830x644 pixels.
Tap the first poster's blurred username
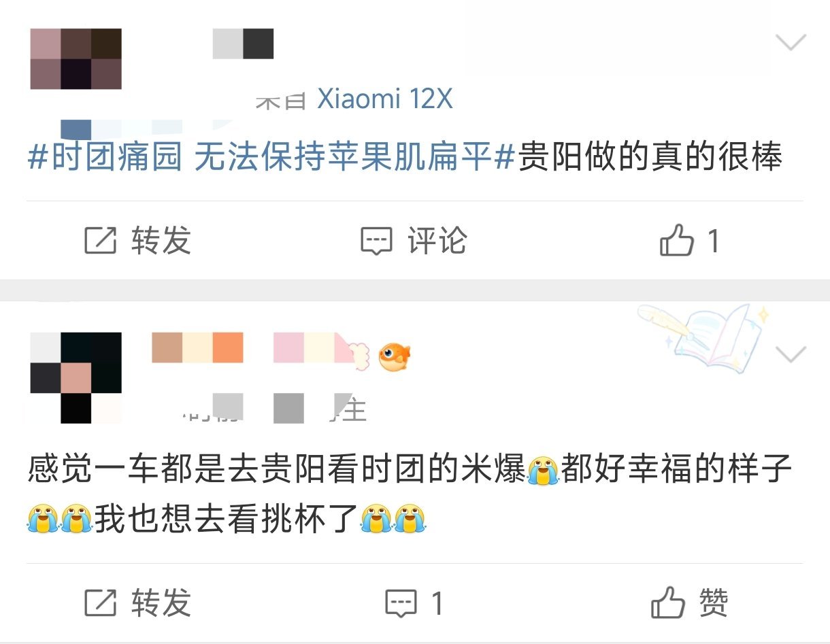pyautogui.click(x=243, y=44)
